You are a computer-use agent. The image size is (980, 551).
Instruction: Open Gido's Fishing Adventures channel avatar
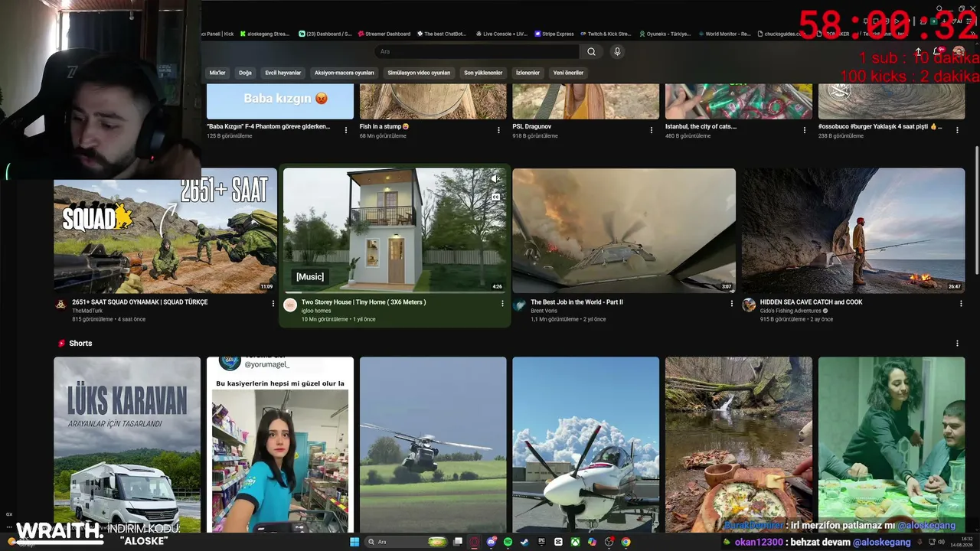tap(749, 305)
